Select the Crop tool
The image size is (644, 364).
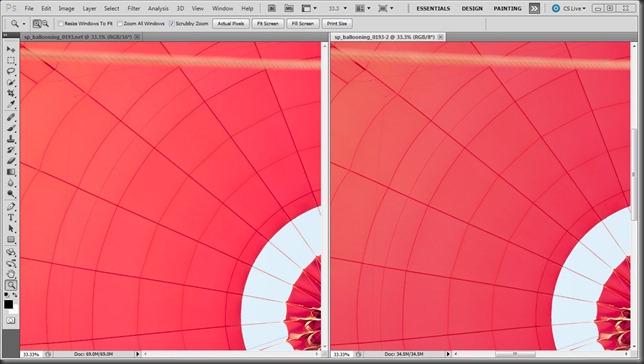[x=11, y=94]
